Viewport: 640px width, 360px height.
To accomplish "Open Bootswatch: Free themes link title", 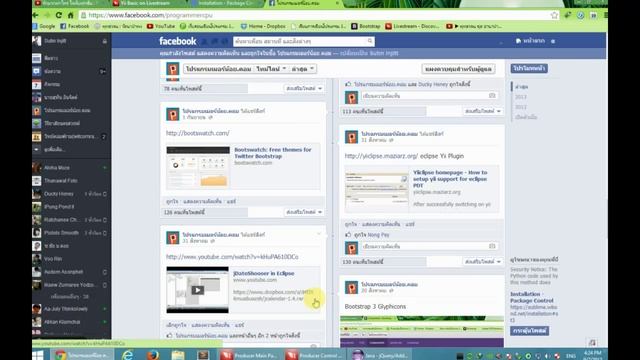I will [273, 153].
